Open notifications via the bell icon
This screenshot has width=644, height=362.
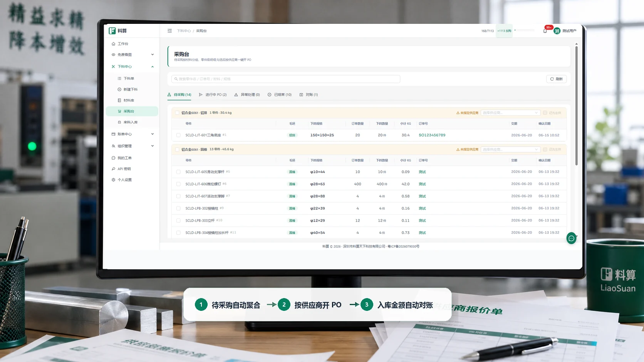click(x=545, y=31)
